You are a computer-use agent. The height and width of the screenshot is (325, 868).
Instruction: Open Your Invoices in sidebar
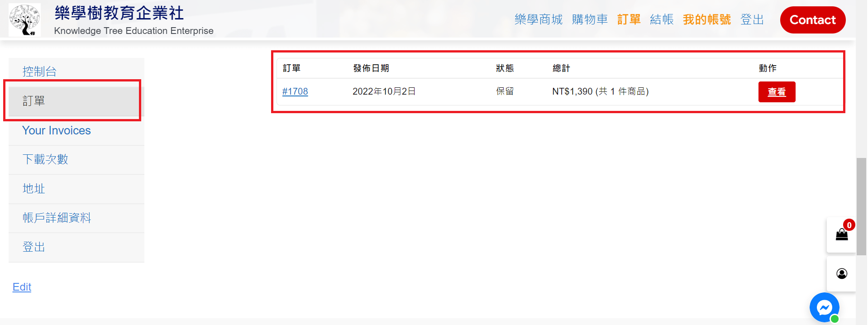57,130
